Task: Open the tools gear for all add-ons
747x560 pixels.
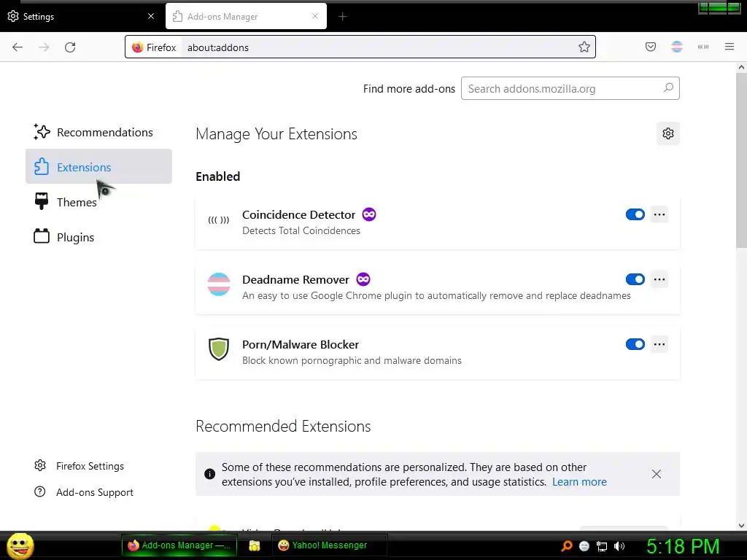Action: click(668, 133)
